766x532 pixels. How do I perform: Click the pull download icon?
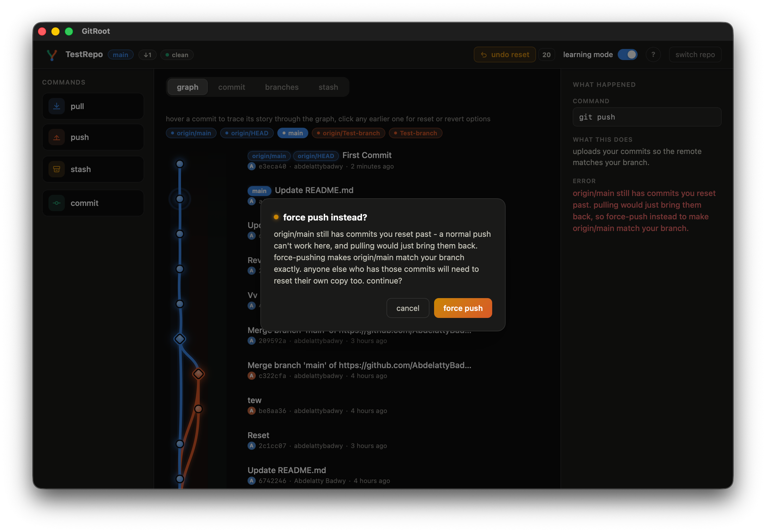[x=56, y=106]
